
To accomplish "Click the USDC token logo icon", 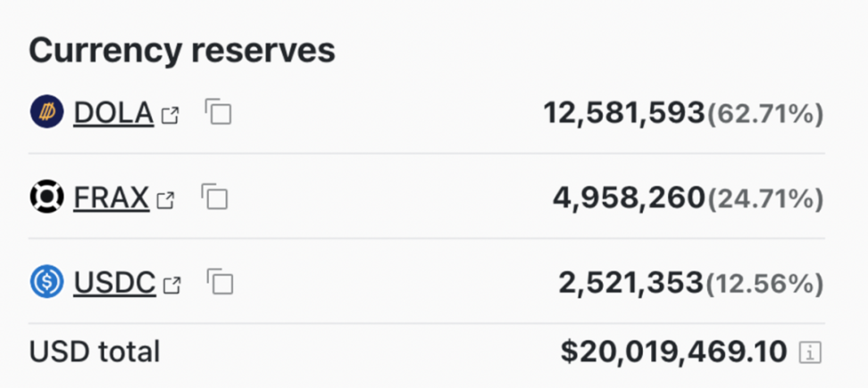I will click(x=46, y=283).
